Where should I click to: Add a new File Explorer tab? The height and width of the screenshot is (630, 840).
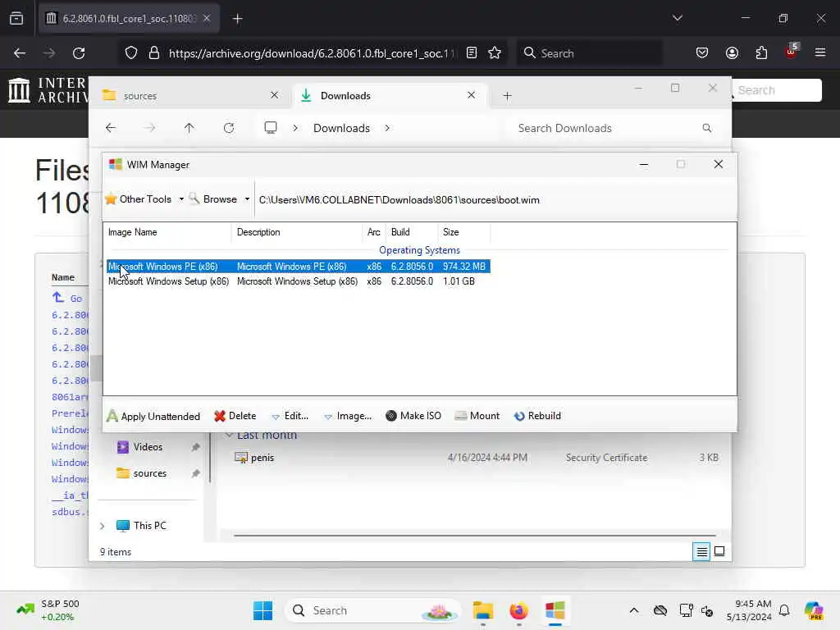507,96
